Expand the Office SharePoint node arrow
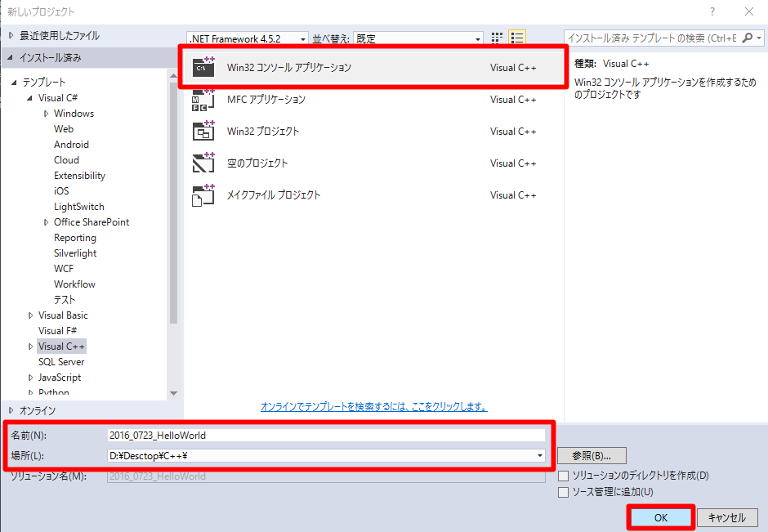 pos(46,222)
